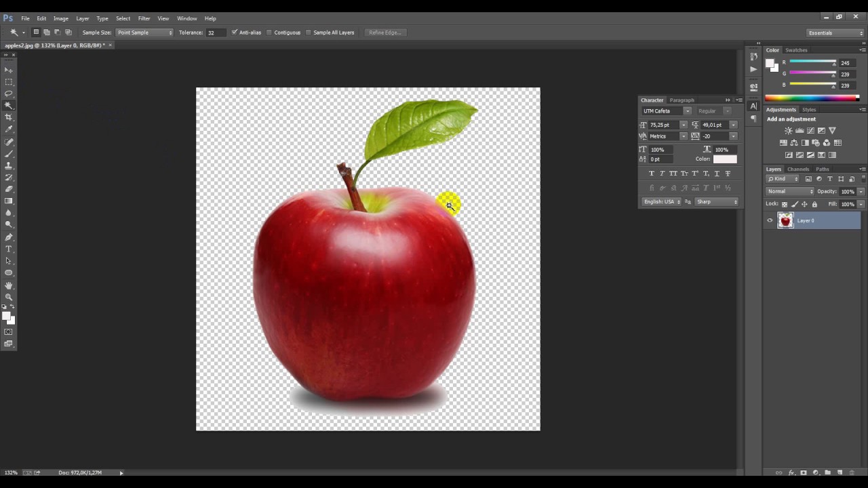Viewport: 868px width, 488px height.
Task: Add a Channel Mixer adjustment
Action: (x=826, y=143)
